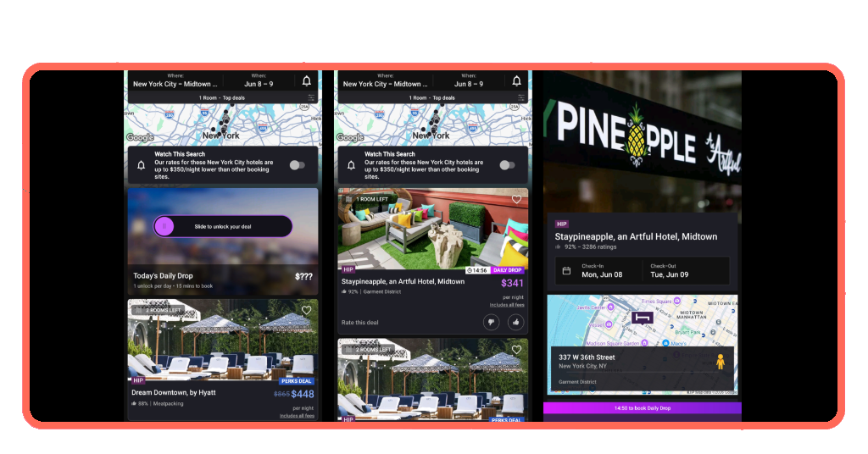
Task: Tap the purple bed marker on the Midtown map
Action: tap(643, 318)
